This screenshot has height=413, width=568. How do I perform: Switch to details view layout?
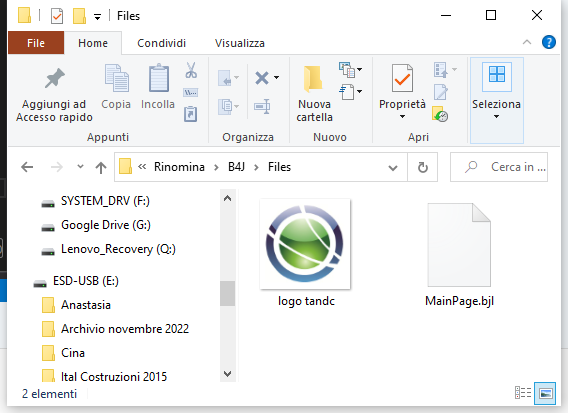point(523,393)
